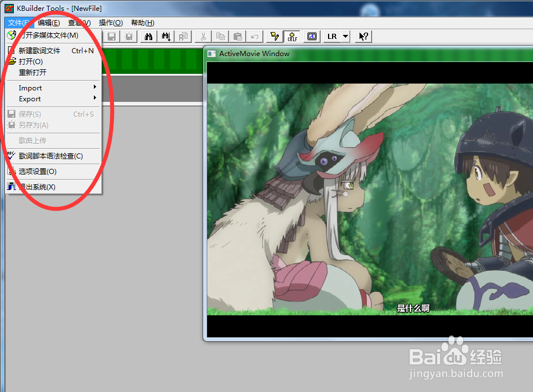Choose 歌词脚本语法检查(C) menu item
The width and height of the screenshot is (533, 392).
53,156
